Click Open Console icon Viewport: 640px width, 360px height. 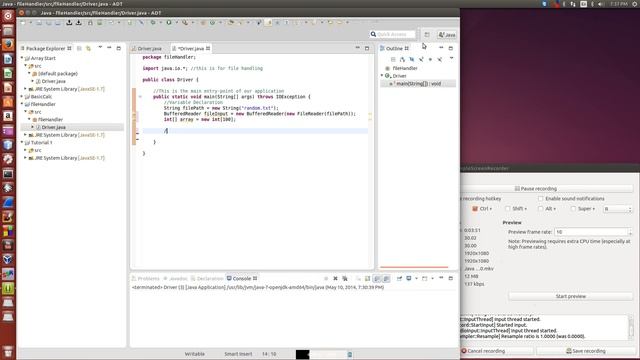pyautogui.click(x=424, y=278)
